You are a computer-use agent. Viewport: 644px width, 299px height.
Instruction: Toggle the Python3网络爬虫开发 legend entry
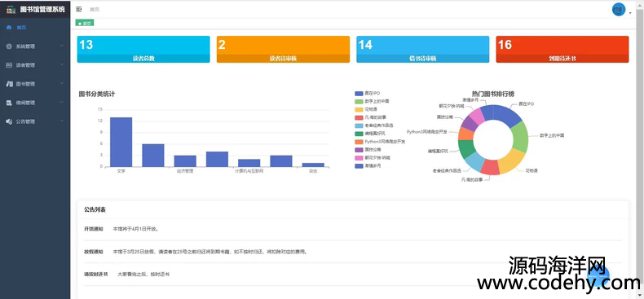380,141
